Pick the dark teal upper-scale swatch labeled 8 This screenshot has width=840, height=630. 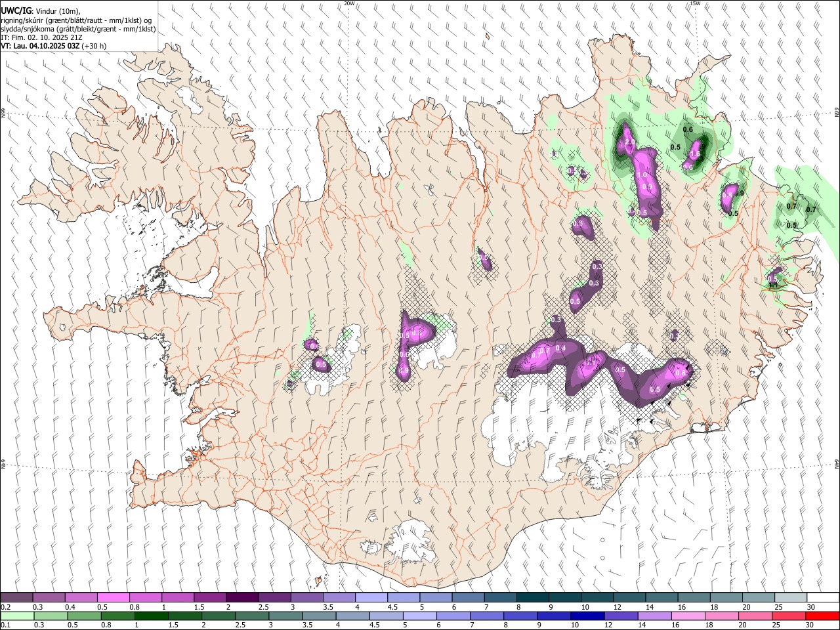[532, 598]
